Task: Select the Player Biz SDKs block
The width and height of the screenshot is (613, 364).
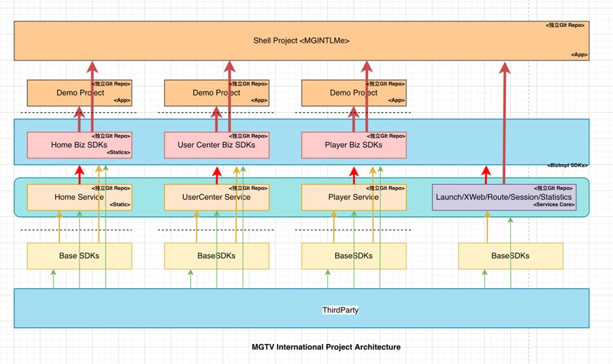Action: tap(330, 146)
